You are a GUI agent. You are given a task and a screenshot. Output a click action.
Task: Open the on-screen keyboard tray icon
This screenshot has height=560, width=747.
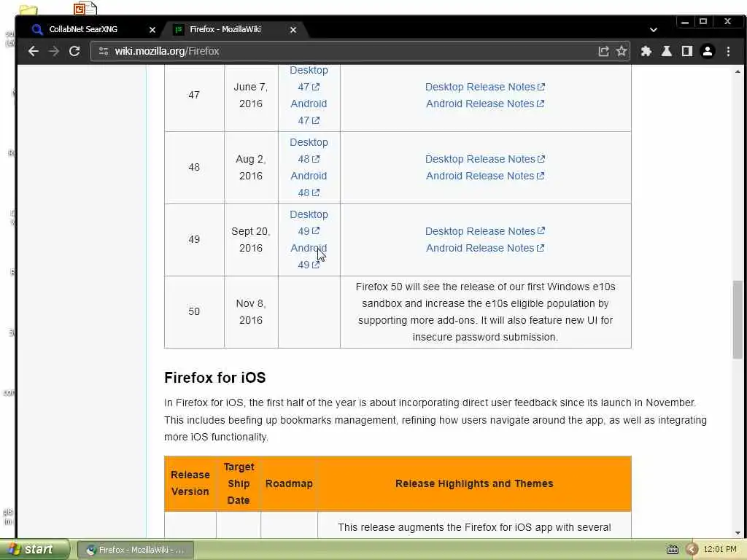click(672, 550)
